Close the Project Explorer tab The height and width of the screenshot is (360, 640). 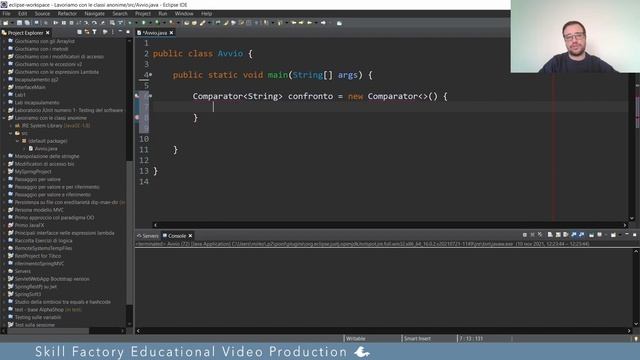pyautogui.click(x=48, y=33)
